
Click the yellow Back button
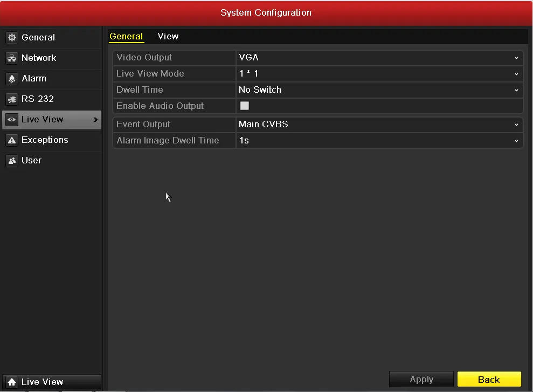click(x=489, y=380)
